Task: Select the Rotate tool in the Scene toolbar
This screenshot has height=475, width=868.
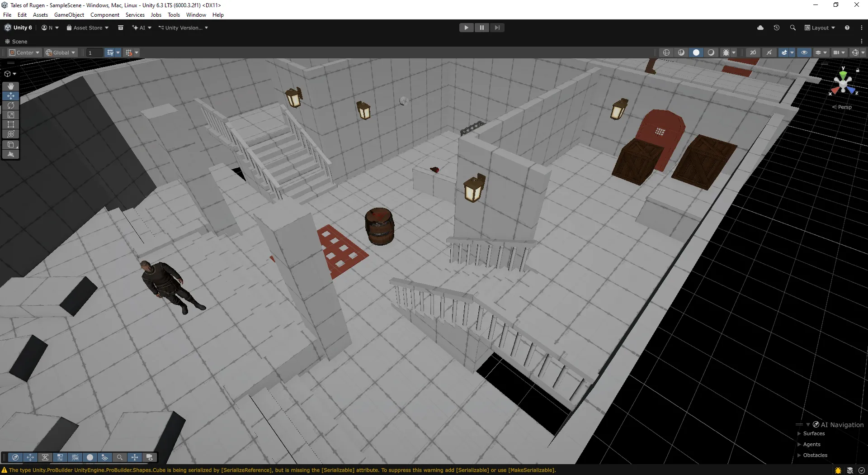Action: 11,105
